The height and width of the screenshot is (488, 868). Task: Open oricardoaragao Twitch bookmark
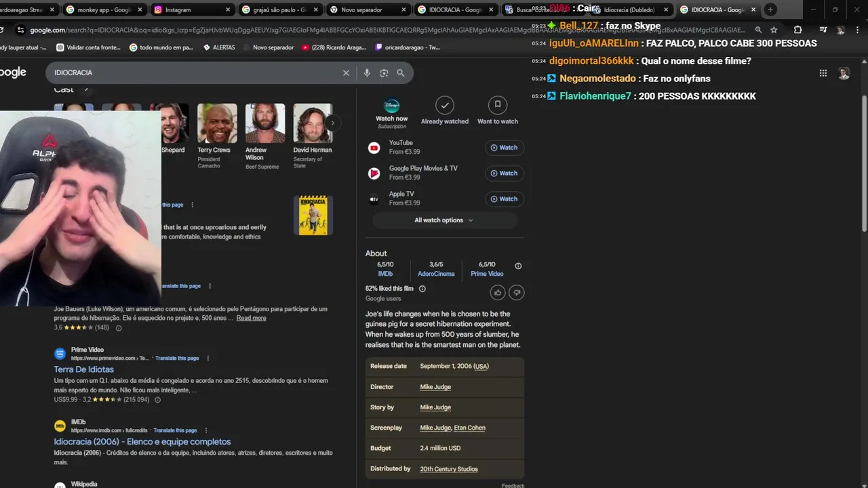click(408, 47)
